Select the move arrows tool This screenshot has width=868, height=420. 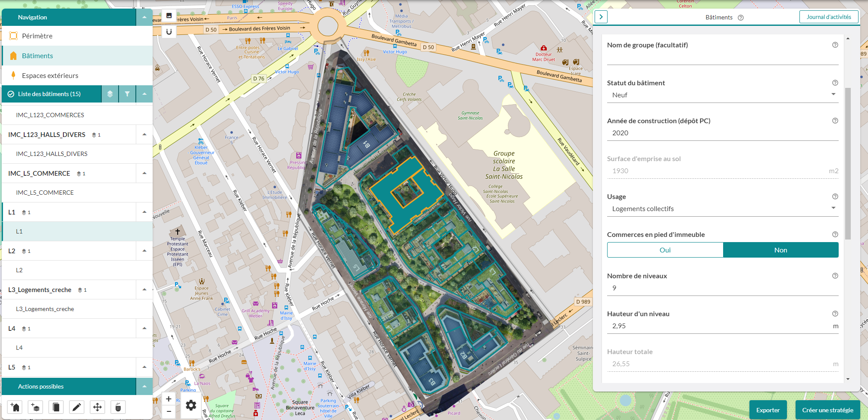(97, 407)
